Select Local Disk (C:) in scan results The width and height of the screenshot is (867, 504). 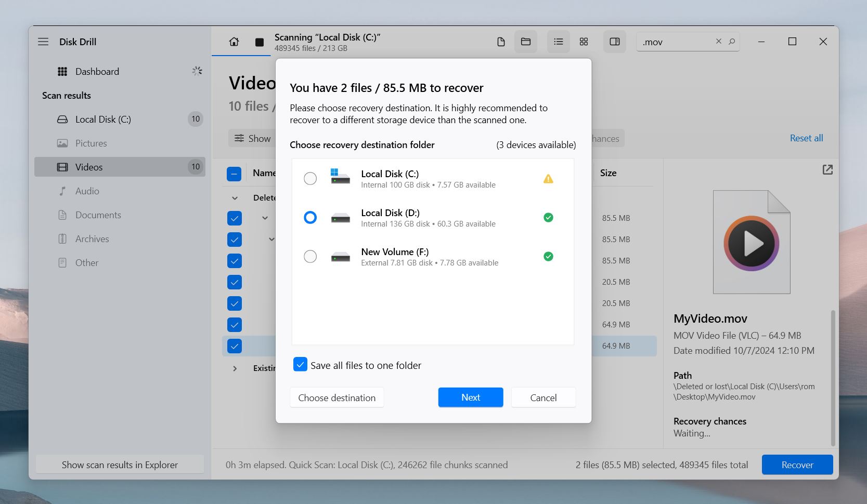click(120, 120)
